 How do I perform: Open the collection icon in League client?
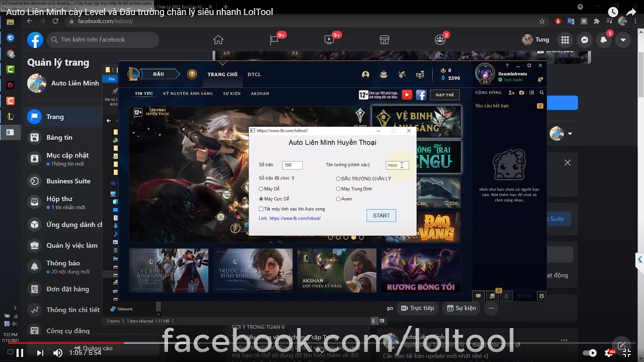coord(384,74)
